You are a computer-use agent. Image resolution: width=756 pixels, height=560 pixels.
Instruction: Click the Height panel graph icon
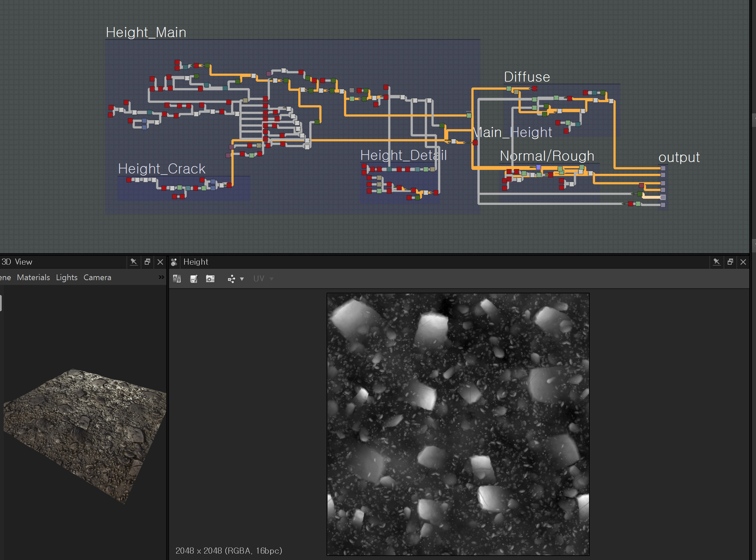pos(174,262)
